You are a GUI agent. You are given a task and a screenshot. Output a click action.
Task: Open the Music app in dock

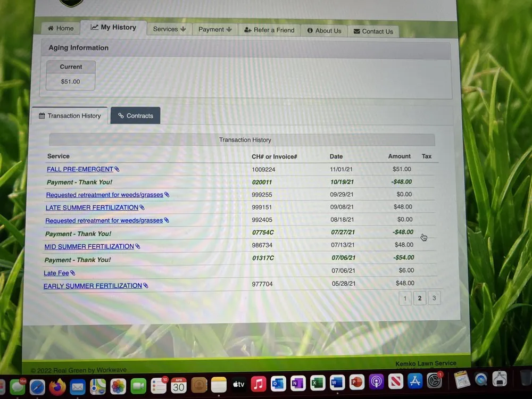[258, 384]
